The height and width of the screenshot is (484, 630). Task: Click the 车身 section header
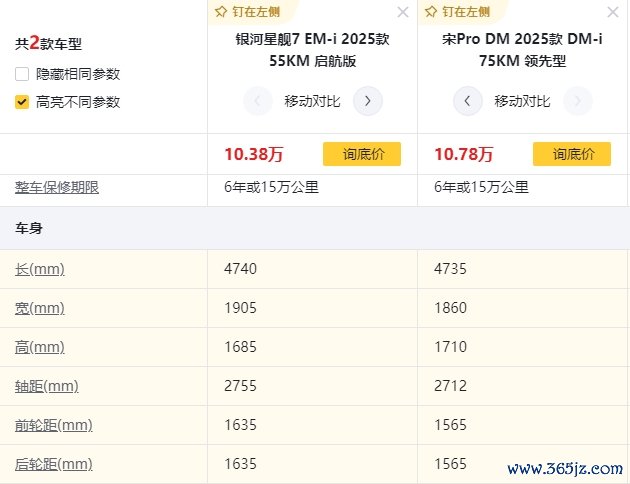pyautogui.click(x=29, y=228)
